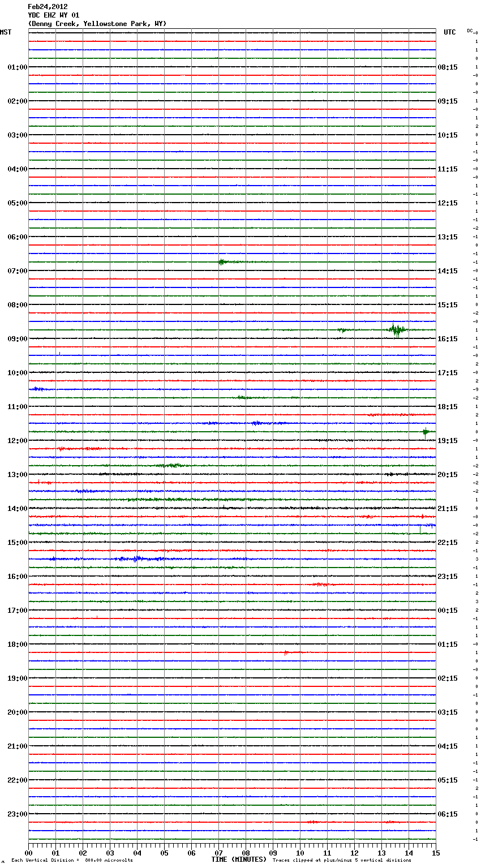Click the 08:15 UTC time label
This screenshot has width=481, height=868.
tap(448, 67)
